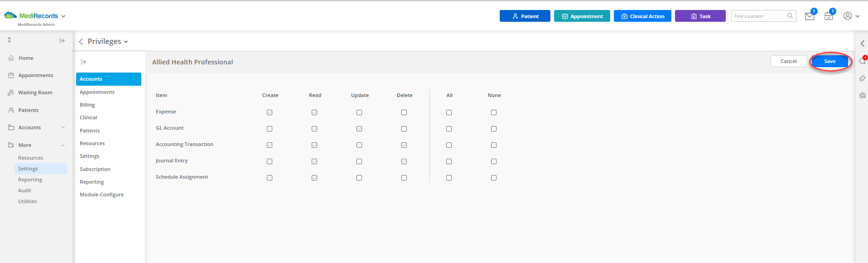Click the sidebar reorder arrows icon

coord(9,40)
